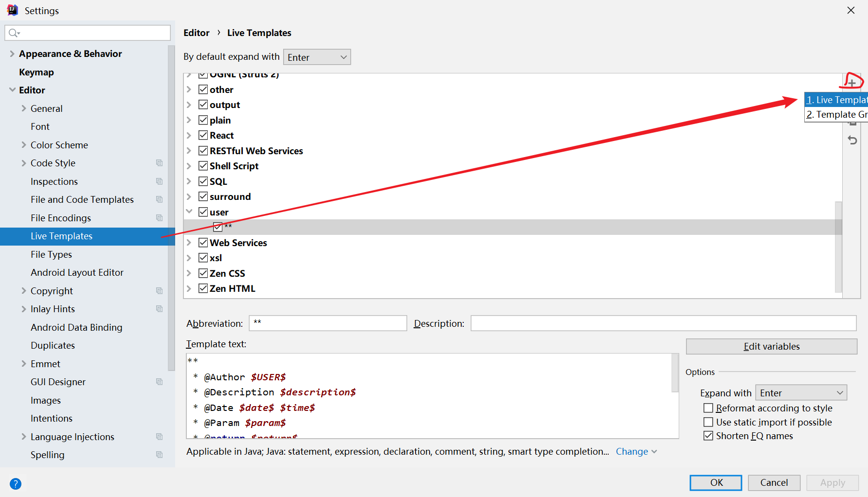Select Live Template from the popup menu

point(836,100)
